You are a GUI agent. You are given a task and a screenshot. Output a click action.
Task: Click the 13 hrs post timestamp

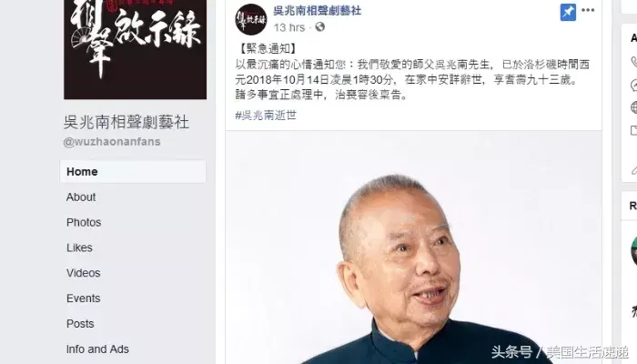[x=288, y=27]
